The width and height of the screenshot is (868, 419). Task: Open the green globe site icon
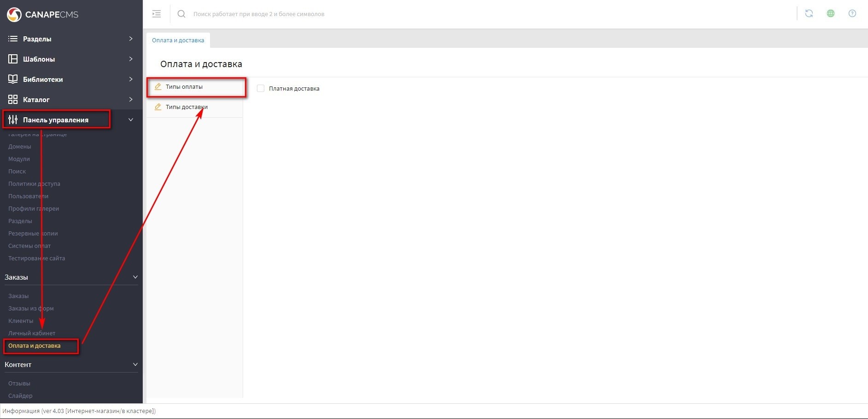pos(830,14)
